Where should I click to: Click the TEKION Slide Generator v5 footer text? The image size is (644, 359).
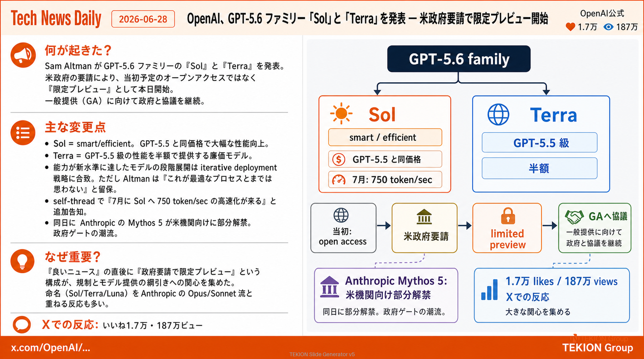point(322,354)
